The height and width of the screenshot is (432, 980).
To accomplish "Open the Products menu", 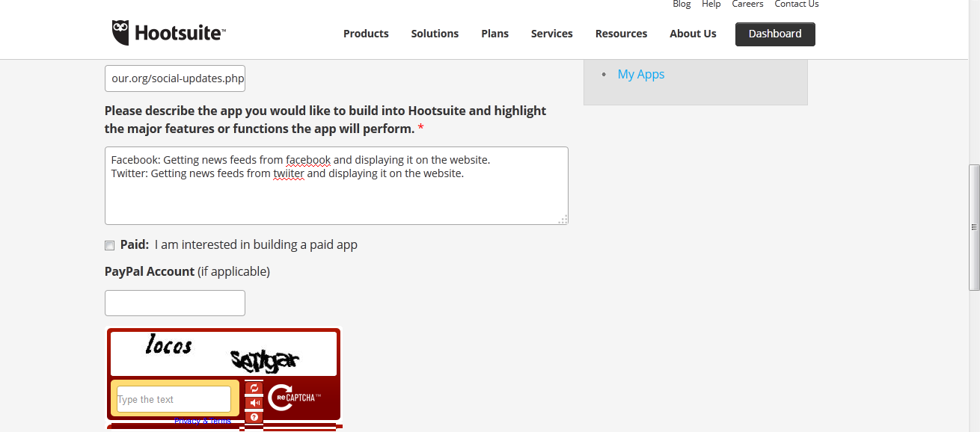I will [366, 34].
